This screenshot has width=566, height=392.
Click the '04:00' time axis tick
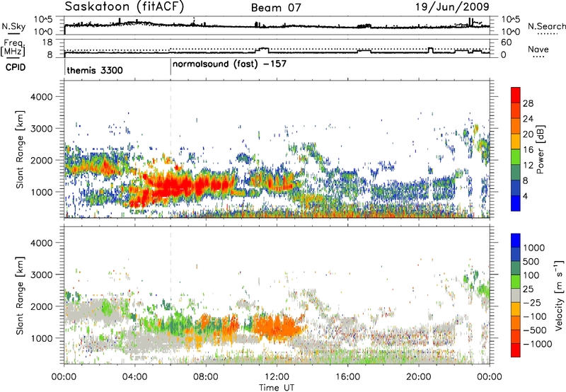point(135,377)
